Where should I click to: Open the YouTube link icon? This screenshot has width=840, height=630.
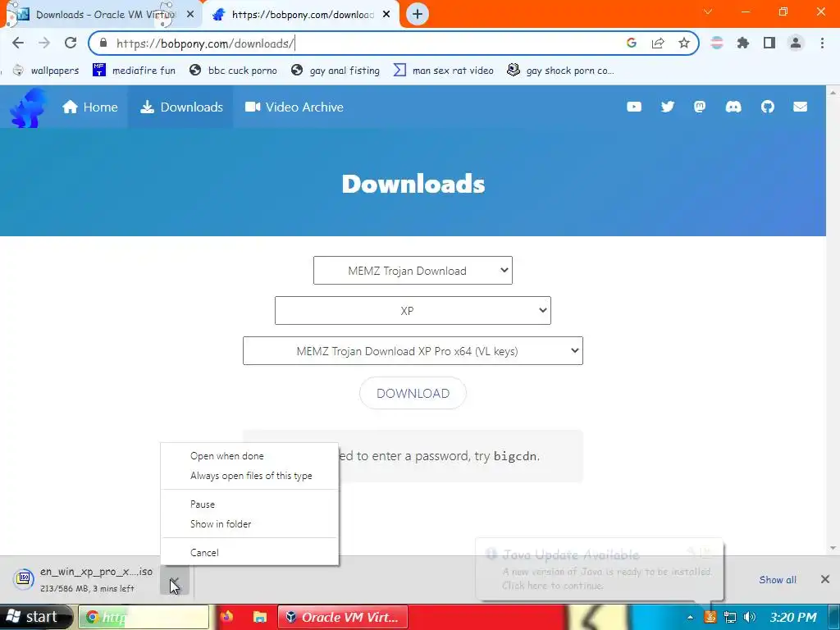[x=634, y=107]
